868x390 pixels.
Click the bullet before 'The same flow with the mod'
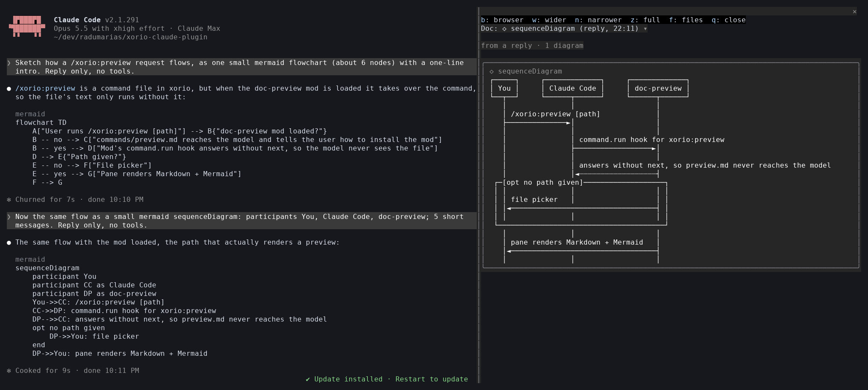click(9, 242)
